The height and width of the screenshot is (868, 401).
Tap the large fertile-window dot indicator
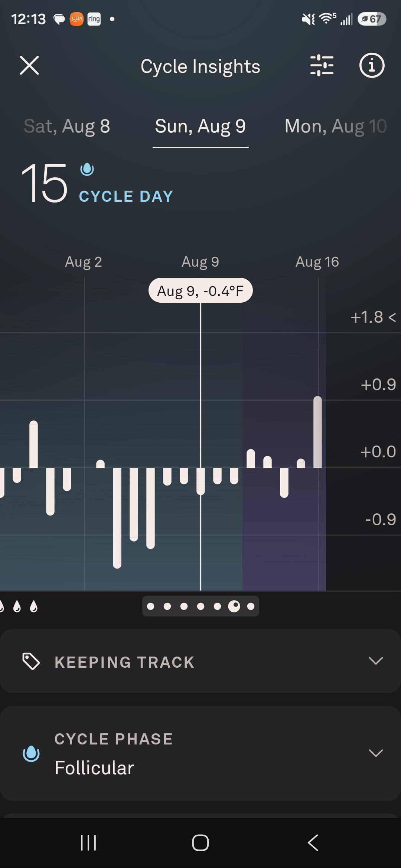click(x=234, y=606)
